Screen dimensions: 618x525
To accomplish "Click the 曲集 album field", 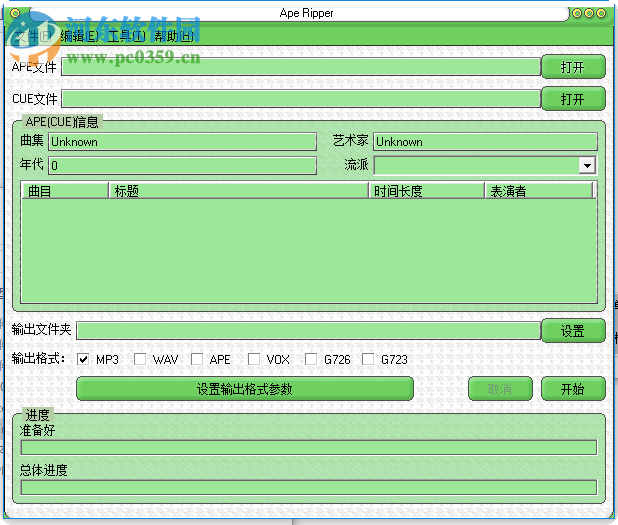I will click(x=182, y=142).
